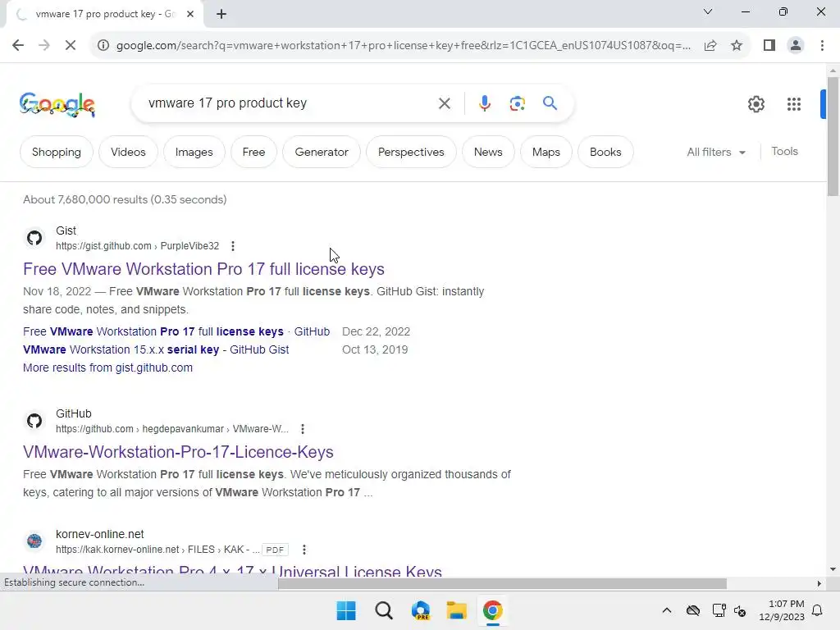This screenshot has width=840, height=630.
Task: Click the cloud sync tray icon
Action: click(x=692, y=610)
